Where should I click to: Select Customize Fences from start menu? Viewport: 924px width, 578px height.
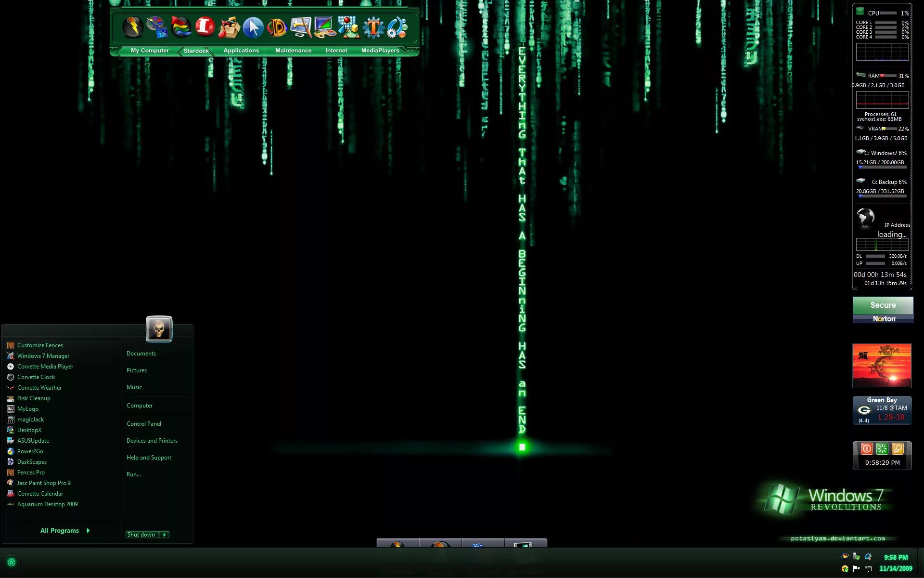click(x=40, y=345)
